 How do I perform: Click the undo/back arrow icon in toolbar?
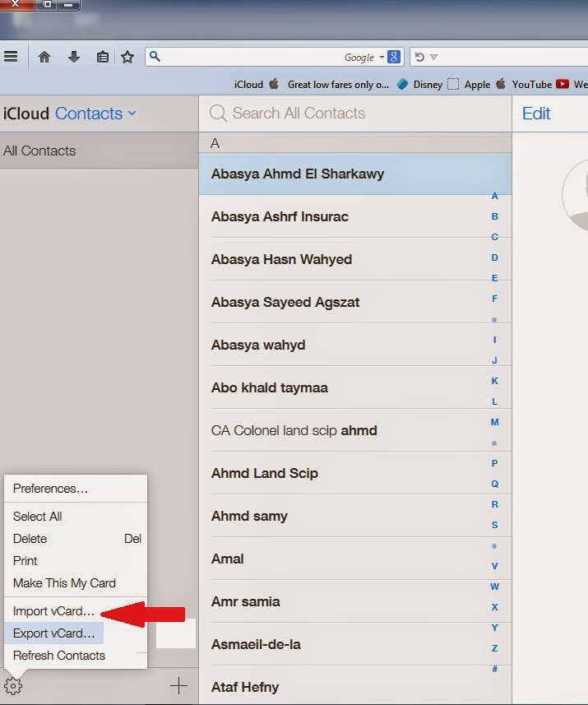(x=419, y=57)
